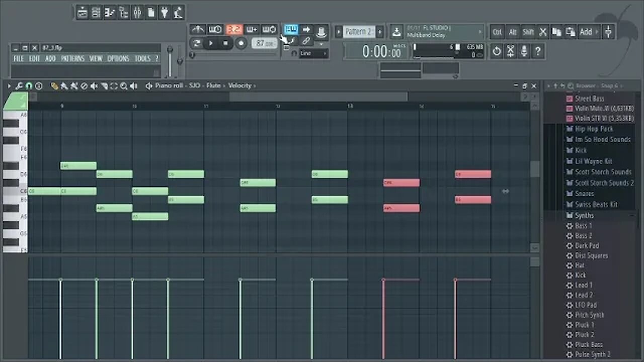Select Violin Mute.VI in browser
The image size is (644, 362).
point(604,108)
